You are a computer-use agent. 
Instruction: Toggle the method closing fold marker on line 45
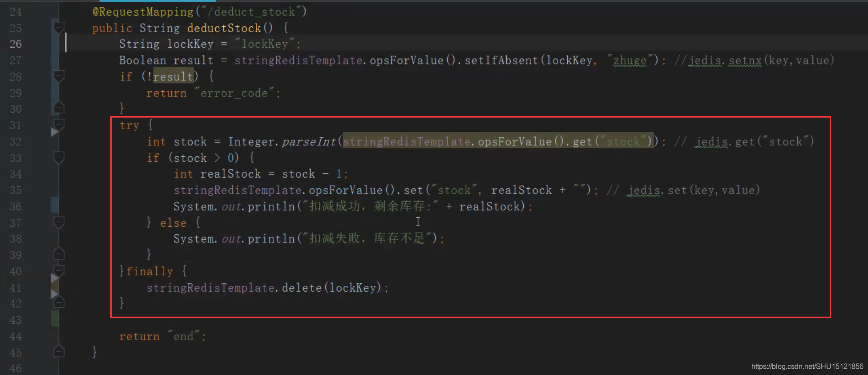pyautogui.click(x=59, y=352)
